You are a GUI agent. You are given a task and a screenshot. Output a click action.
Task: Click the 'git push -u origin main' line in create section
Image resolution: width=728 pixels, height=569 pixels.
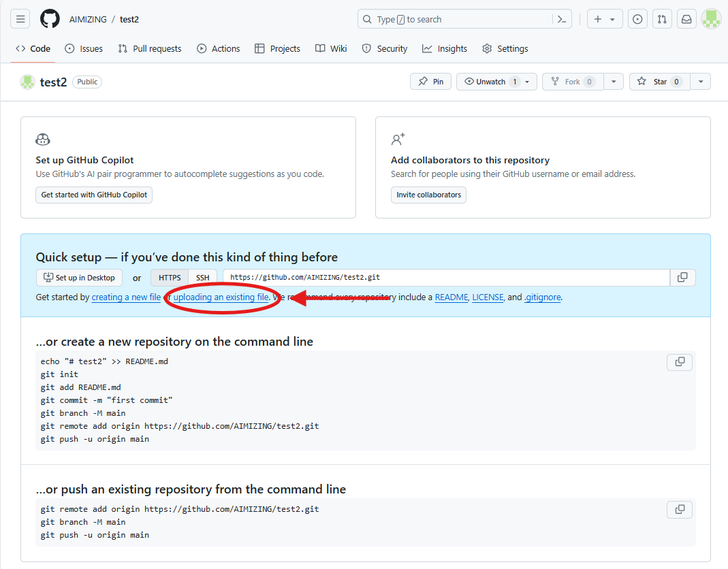[x=95, y=439]
